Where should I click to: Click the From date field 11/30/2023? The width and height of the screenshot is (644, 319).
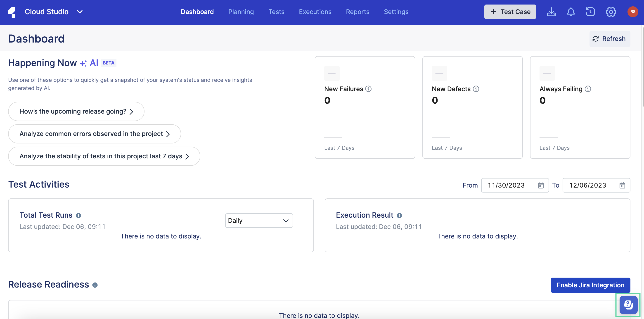point(515,185)
